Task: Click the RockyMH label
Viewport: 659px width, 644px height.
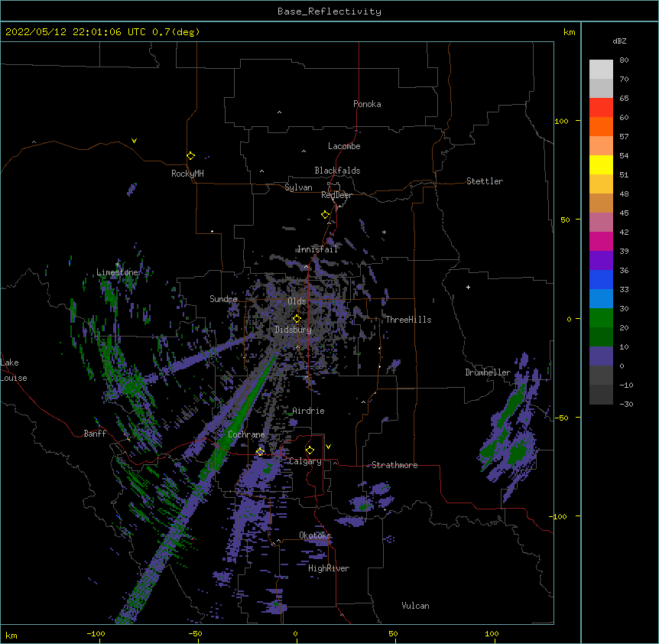Action: [x=187, y=174]
